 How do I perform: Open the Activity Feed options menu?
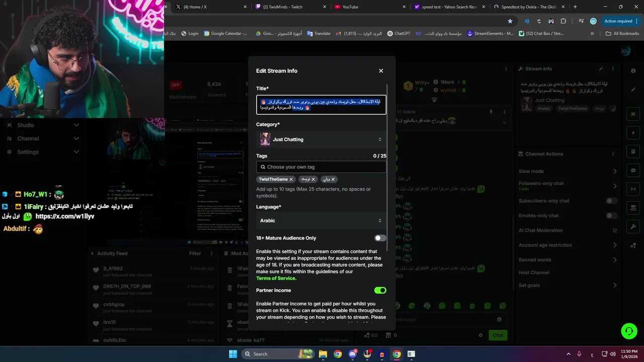pyautogui.click(x=212, y=254)
